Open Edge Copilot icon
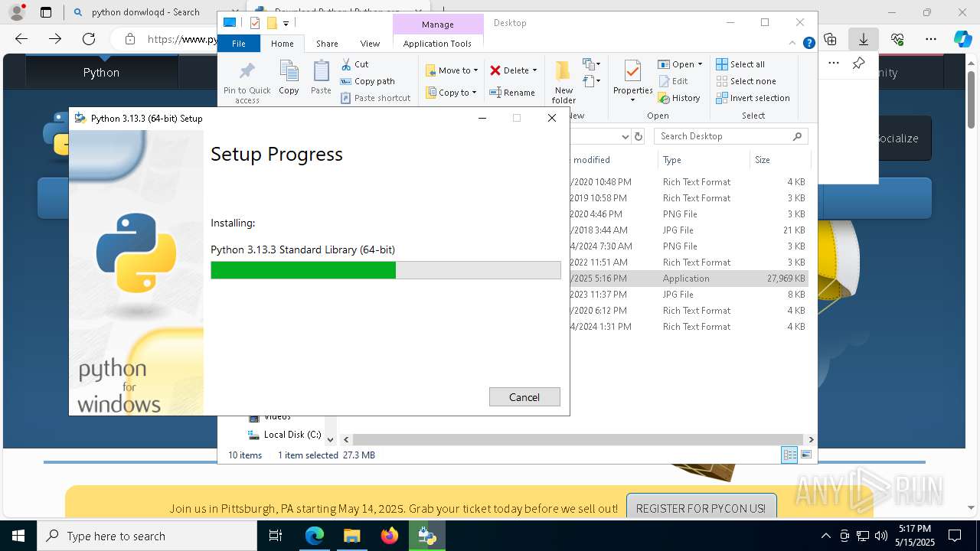The width and height of the screenshot is (980, 551). (962, 39)
